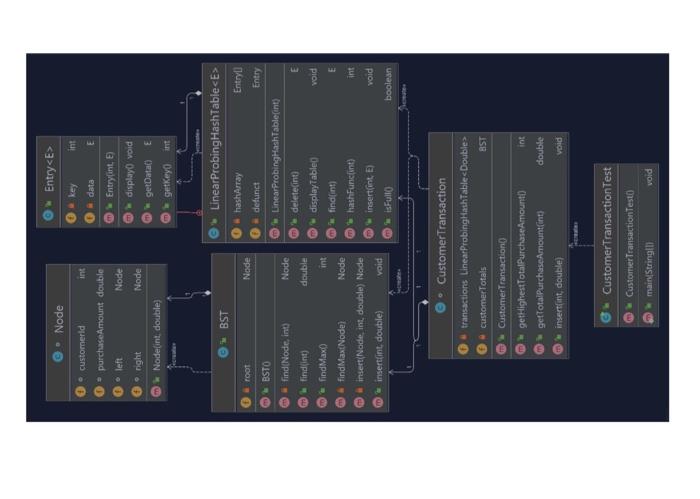
Task: Select the CustomerTransaction() constructor
Action: tap(501, 283)
